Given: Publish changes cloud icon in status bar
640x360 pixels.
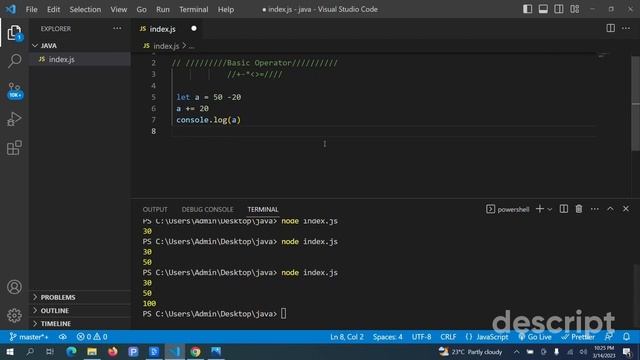Looking at the screenshot, I should [62, 337].
